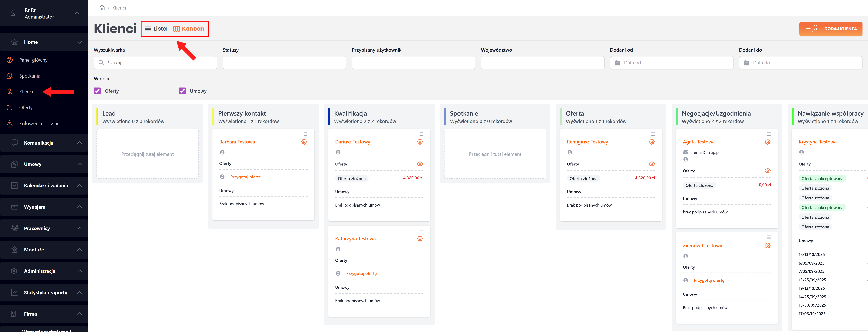Open Spotkania in the sidebar menu
The height and width of the screenshot is (332, 868).
(x=30, y=76)
